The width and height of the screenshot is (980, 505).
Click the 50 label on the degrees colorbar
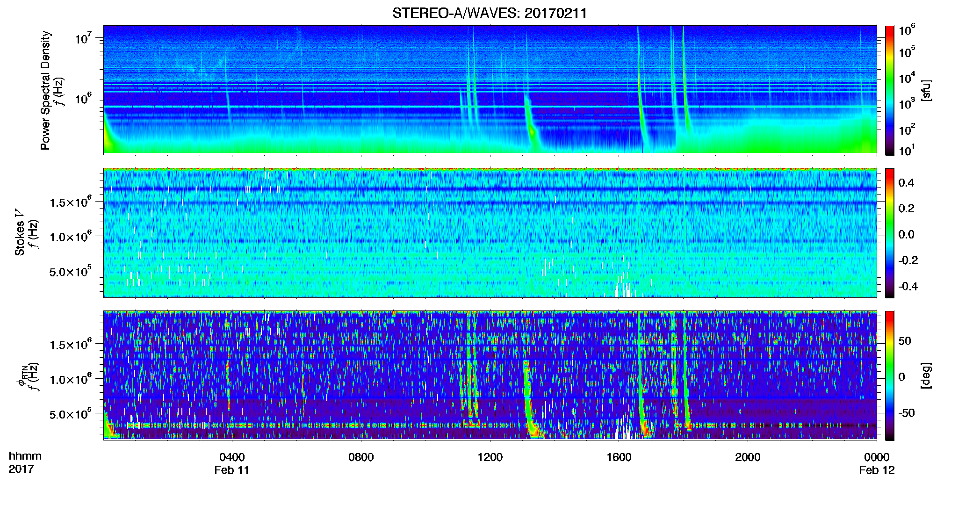point(905,341)
